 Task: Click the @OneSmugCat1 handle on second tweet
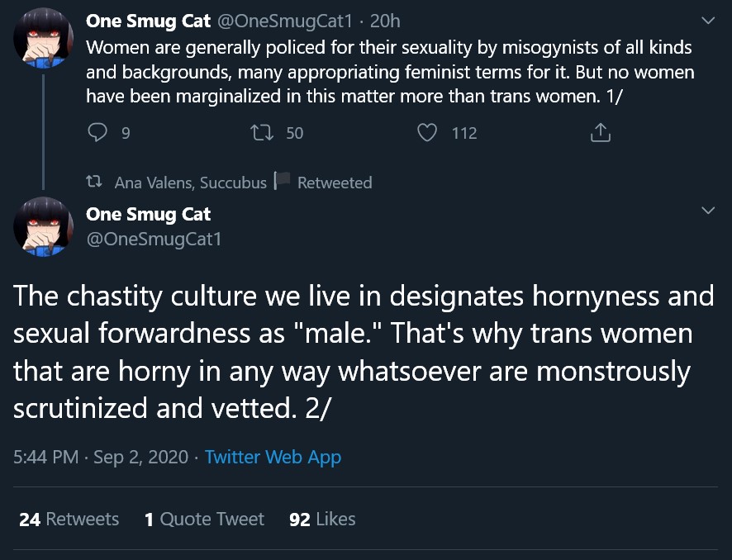154,240
